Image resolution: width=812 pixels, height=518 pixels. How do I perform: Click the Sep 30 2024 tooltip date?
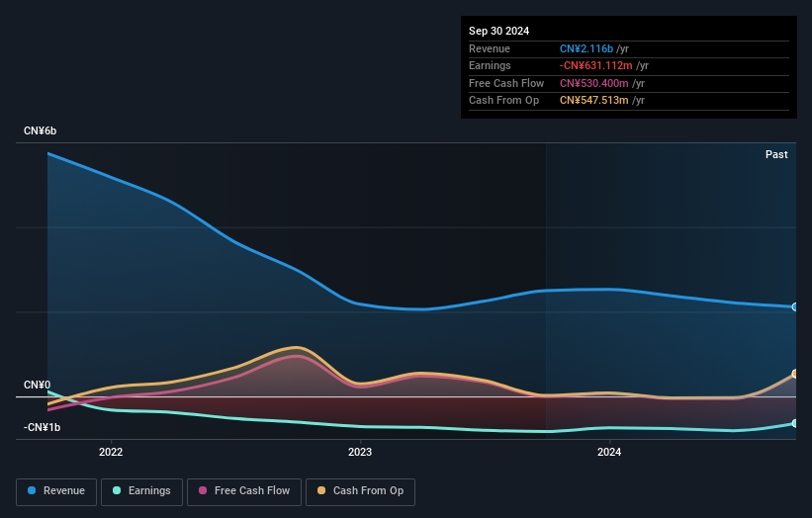498,31
